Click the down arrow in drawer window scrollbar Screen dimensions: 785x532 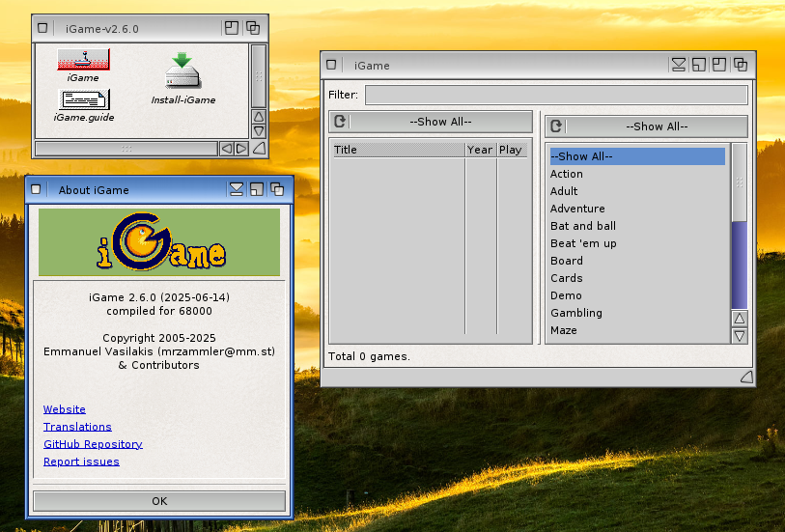(x=259, y=131)
